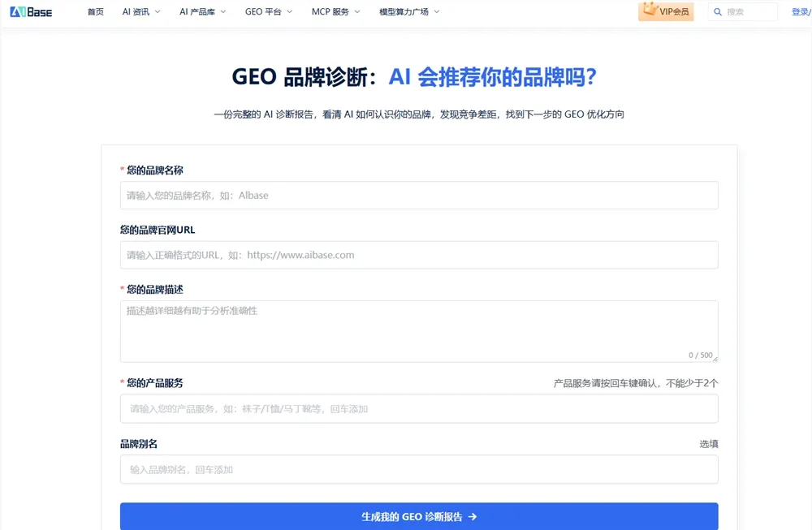Expand the GEO 平台 dropdown chevron

[x=290, y=12]
